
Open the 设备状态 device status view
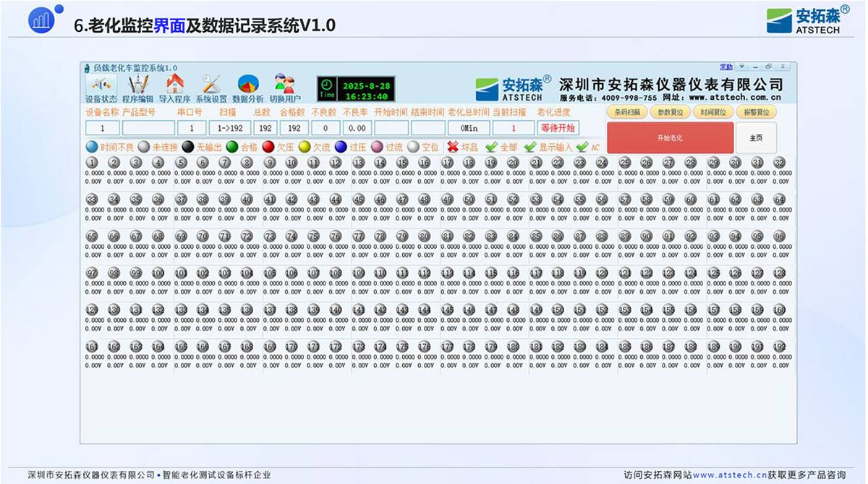101,88
